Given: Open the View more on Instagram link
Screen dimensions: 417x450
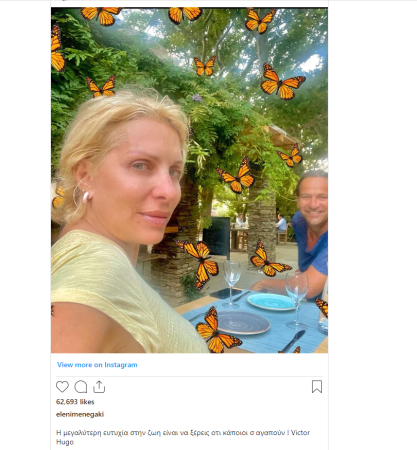Looking at the screenshot, I should pos(97,365).
